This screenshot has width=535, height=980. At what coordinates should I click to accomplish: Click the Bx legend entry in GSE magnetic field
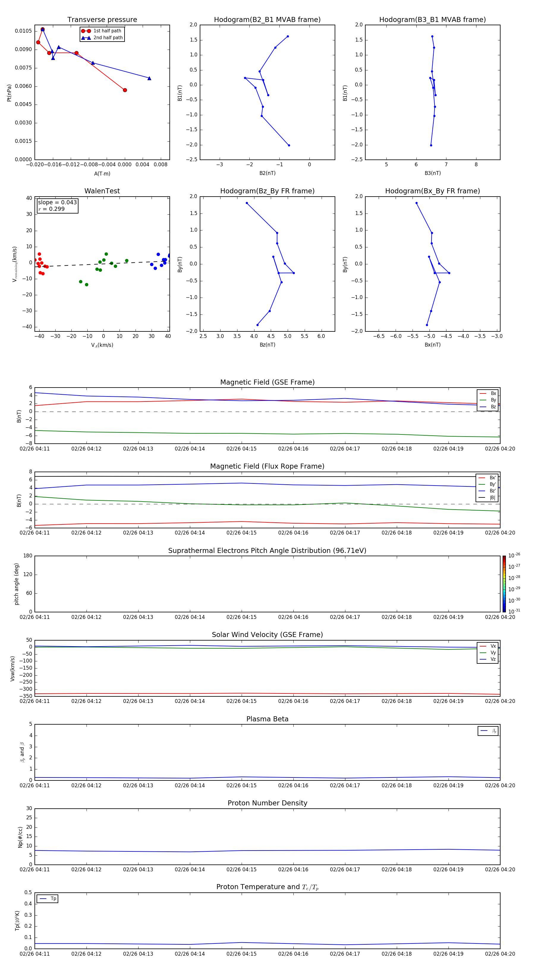click(x=488, y=393)
